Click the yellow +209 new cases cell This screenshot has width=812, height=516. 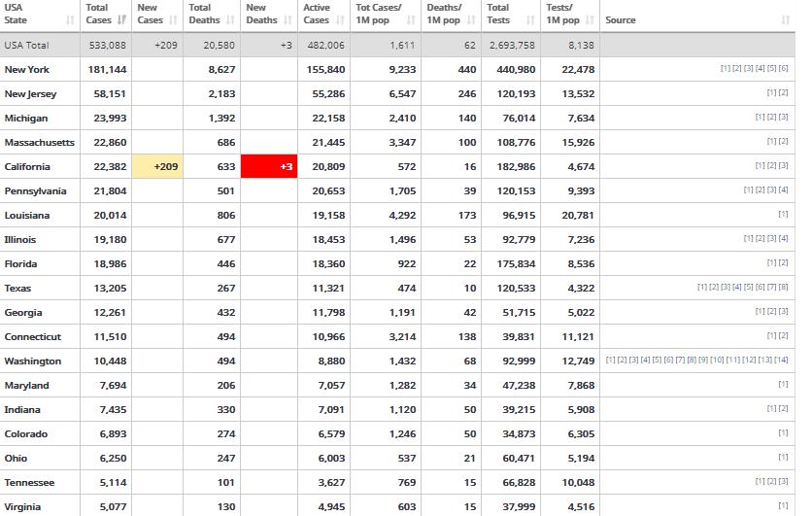click(x=157, y=167)
